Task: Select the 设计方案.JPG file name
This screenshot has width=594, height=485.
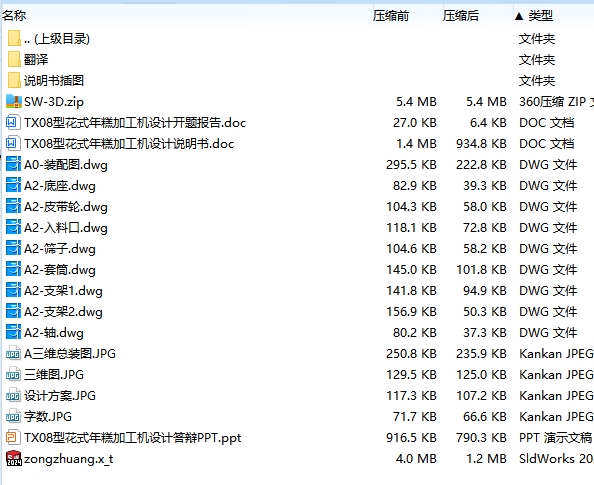Action: coord(60,396)
